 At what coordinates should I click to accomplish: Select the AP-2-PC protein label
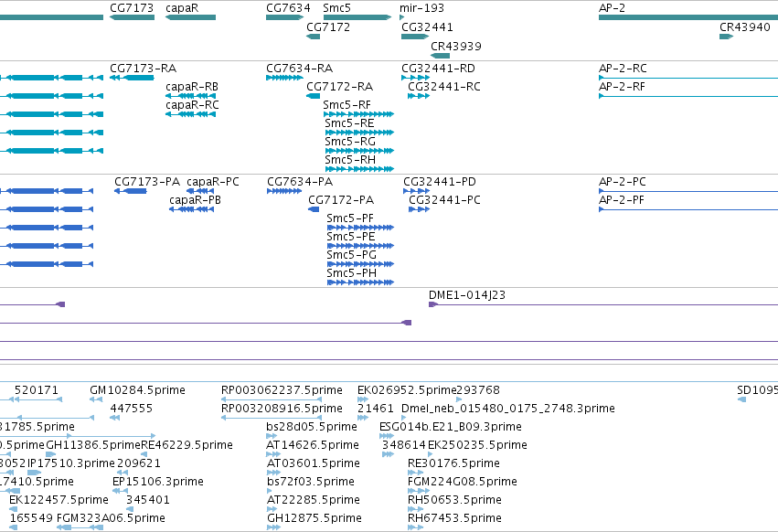pyautogui.click(x=623, y=182)
